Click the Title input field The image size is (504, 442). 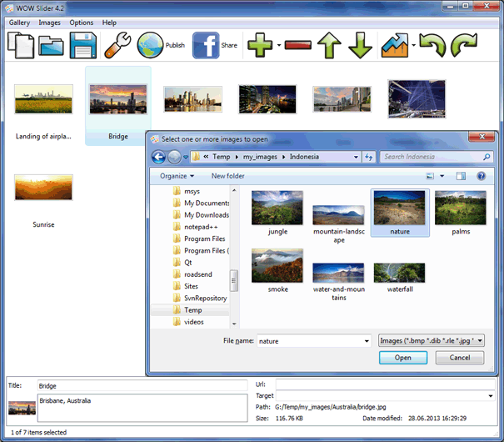point(142,385)
